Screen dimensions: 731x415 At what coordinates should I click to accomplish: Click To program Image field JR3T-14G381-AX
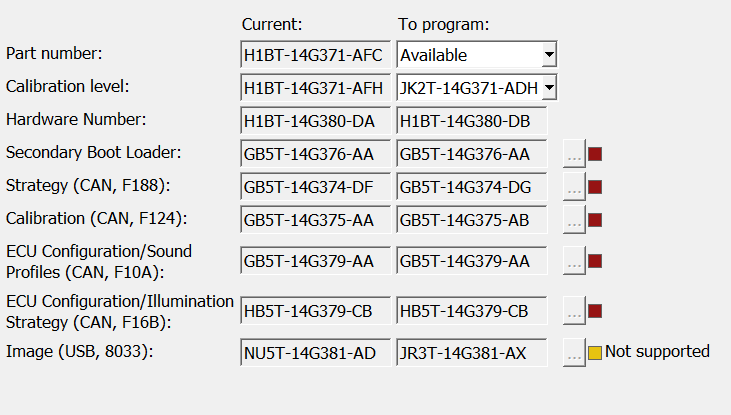pos(471,352)
